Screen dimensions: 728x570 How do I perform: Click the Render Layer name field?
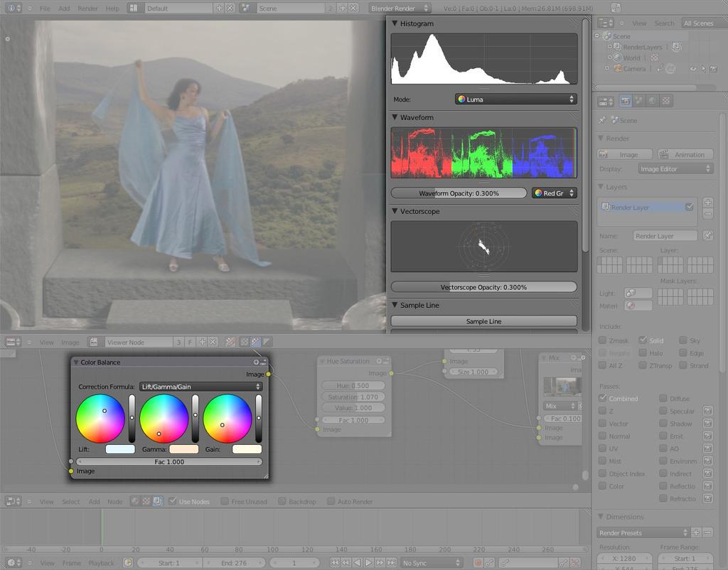click(x=665, y=236)
